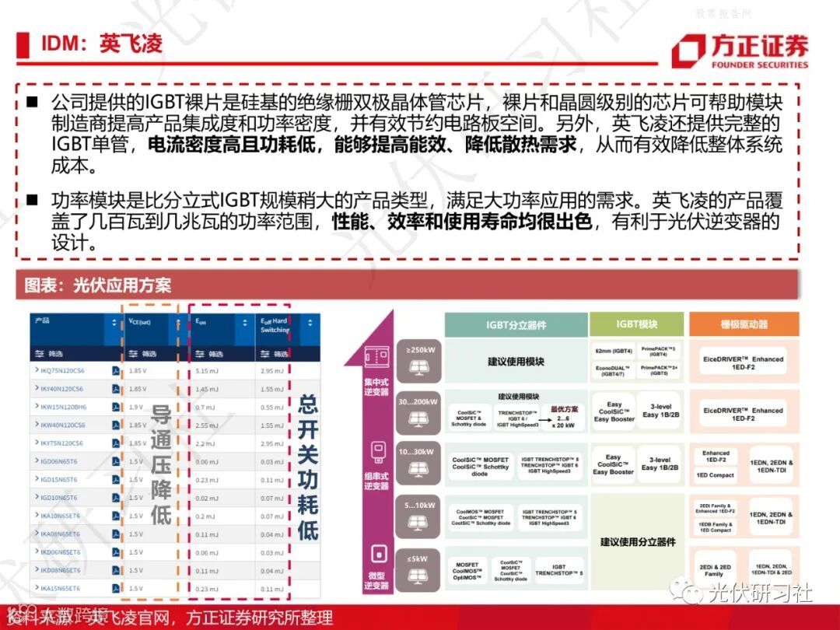Screen dimensions: 840x630
Task: Select the 栅极驱动器 column header
Action: click(744, 324)
